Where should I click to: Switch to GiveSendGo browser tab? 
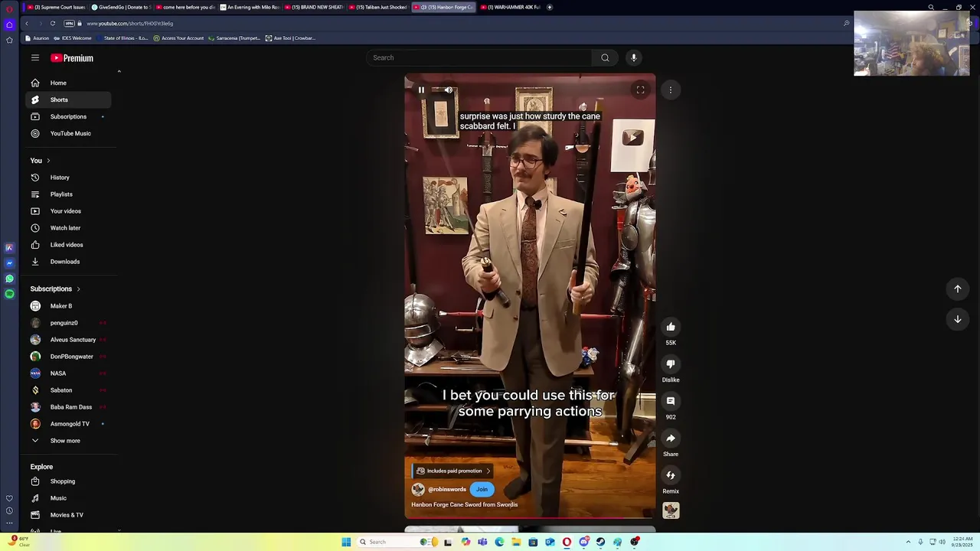(x=121, y=7)
